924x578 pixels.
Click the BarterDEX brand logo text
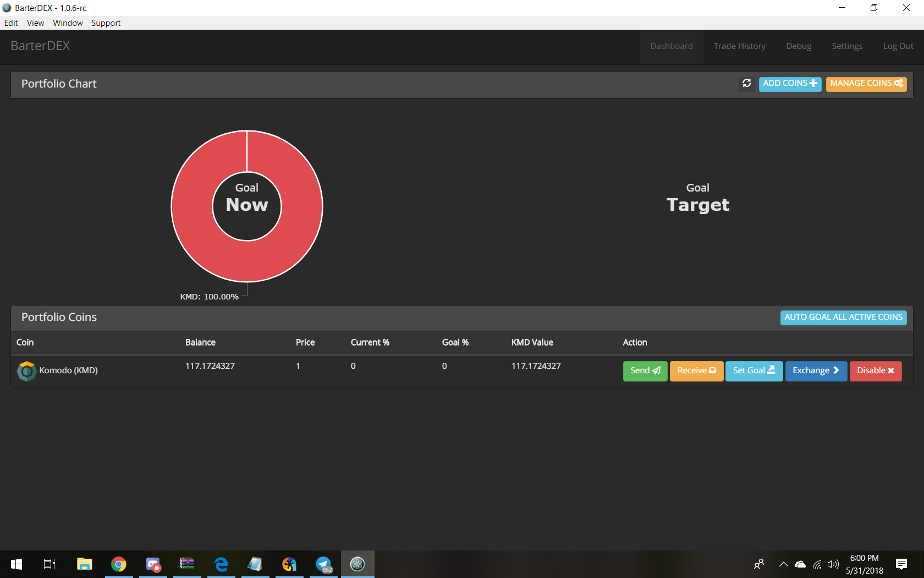click(40, 46)
